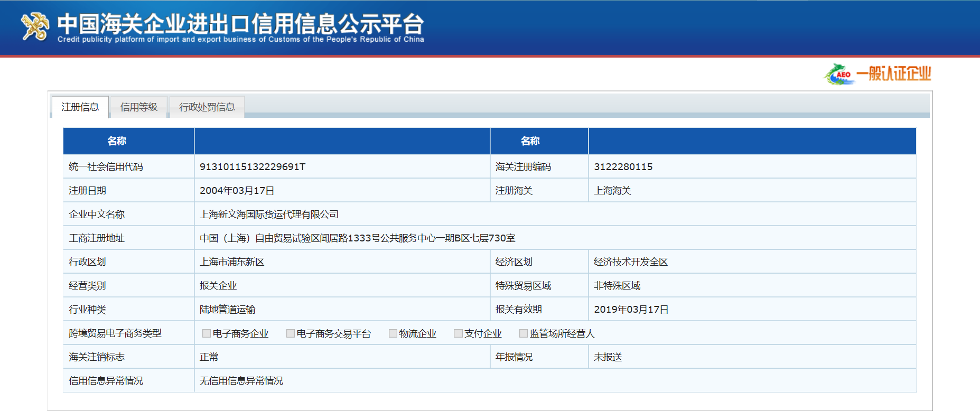The height and width of the screenshot is (420, 980).
Task: Click the registered address with 闻居路1333号
Action: (358, 238)
